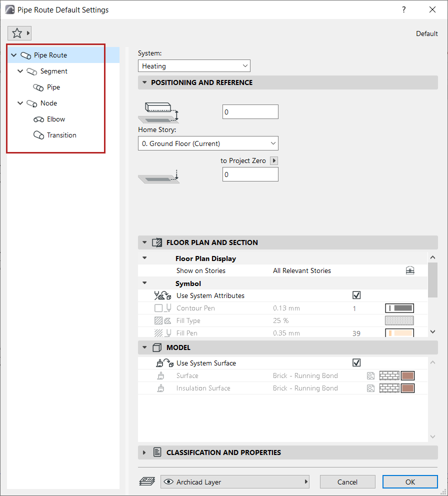Click the Contour Pen icon

coord(163,308)
